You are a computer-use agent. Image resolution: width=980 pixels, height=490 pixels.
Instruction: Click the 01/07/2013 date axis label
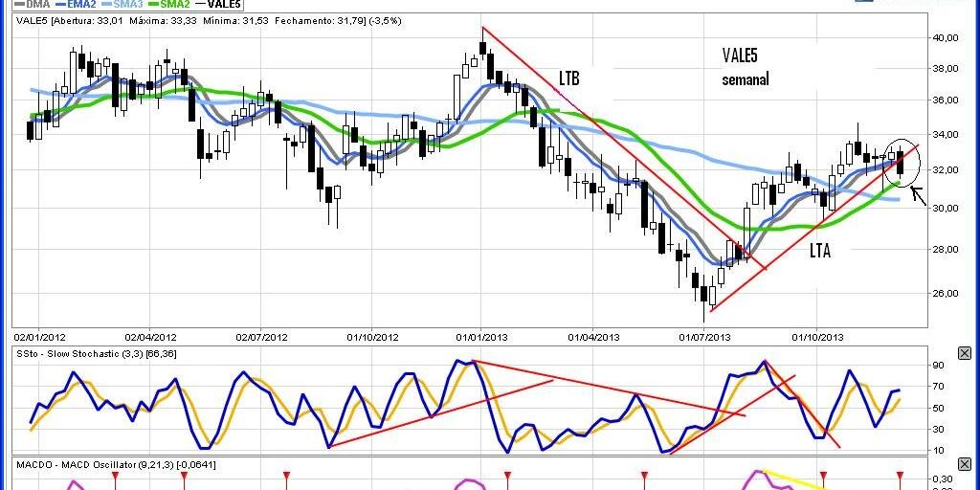705,338
